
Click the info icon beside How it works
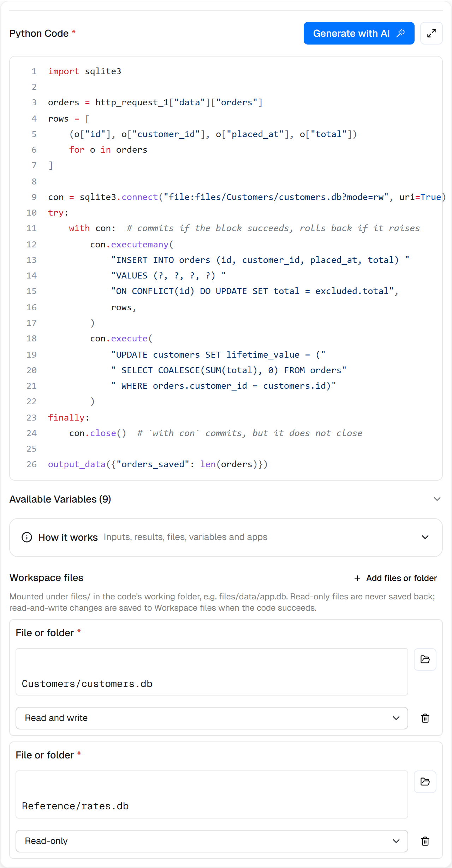pyautogui.click(x=27, y=537)
